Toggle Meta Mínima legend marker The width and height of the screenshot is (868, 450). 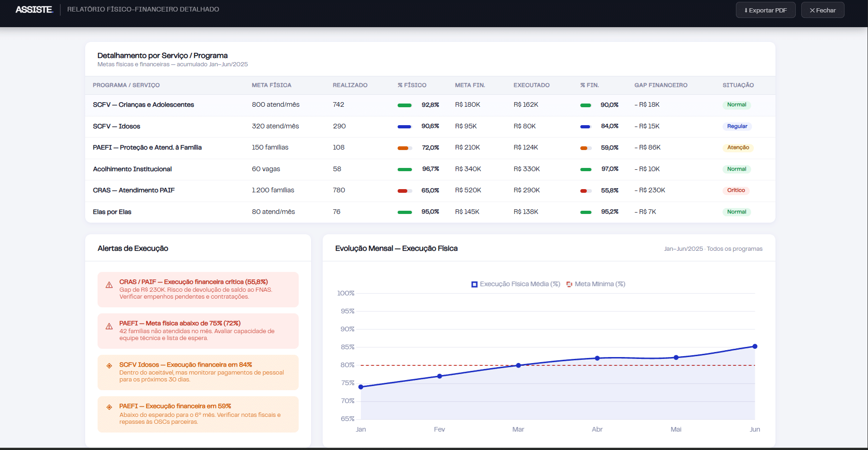[569, 284]
